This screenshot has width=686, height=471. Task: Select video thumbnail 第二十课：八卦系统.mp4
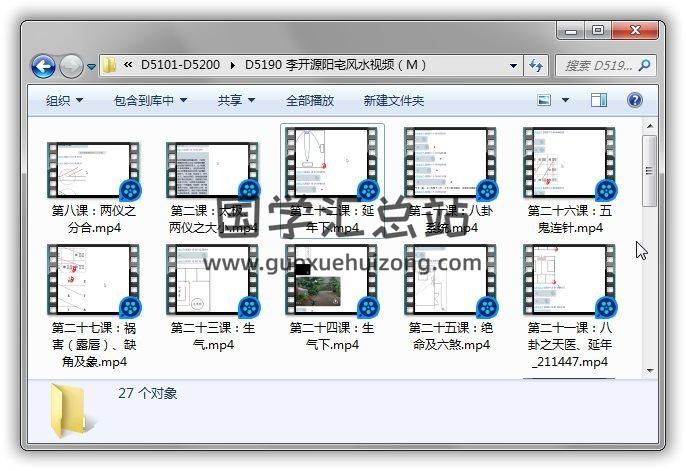(x=450, y=163)
